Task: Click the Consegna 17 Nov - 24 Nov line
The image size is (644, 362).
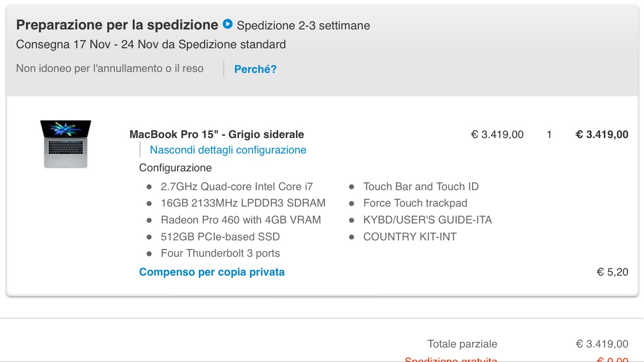Action: (x=151, y=45)
